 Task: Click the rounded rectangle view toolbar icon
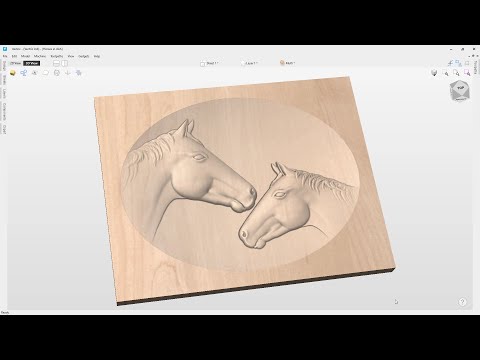(46, 73)
